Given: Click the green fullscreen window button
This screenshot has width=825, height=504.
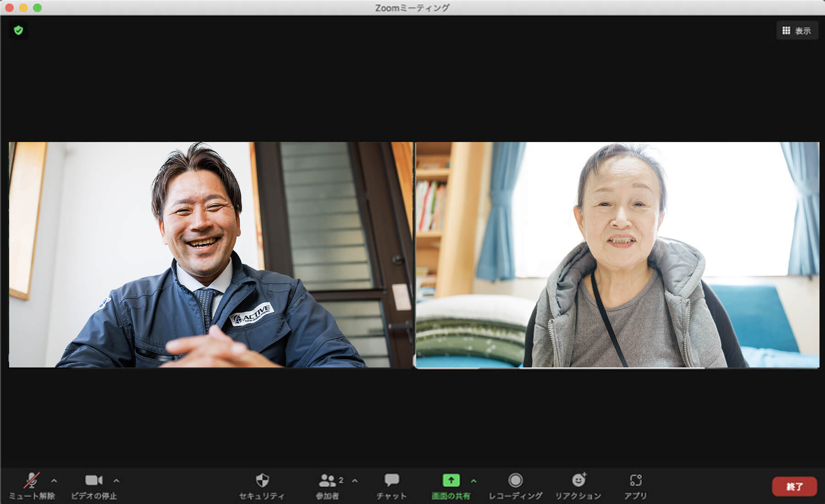Looking at the screenshot, I should [38, 8].
